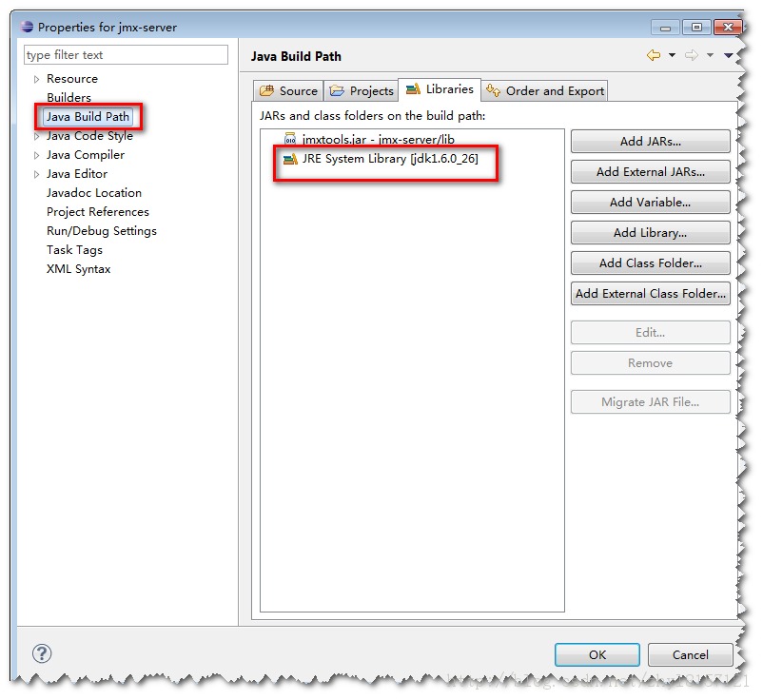Select Project References tree item
The width and height of the screenshot is (763, 700).
(98, 211)
